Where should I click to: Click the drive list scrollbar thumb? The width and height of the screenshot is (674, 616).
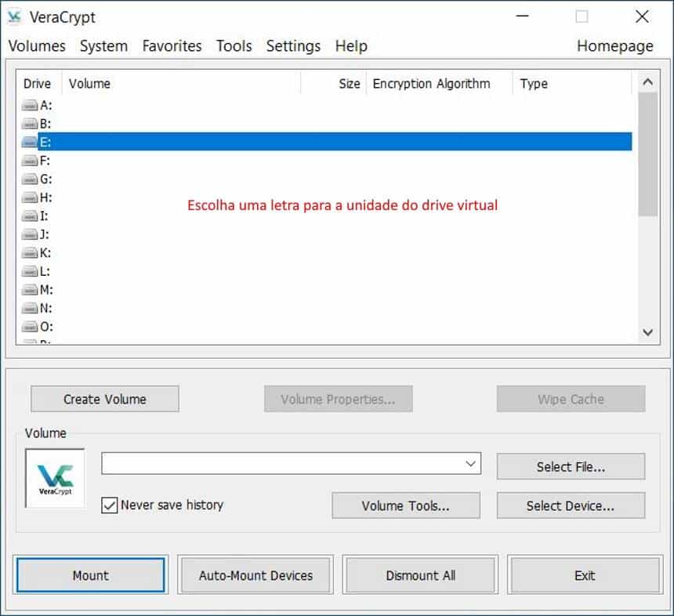tap(648, 154)
